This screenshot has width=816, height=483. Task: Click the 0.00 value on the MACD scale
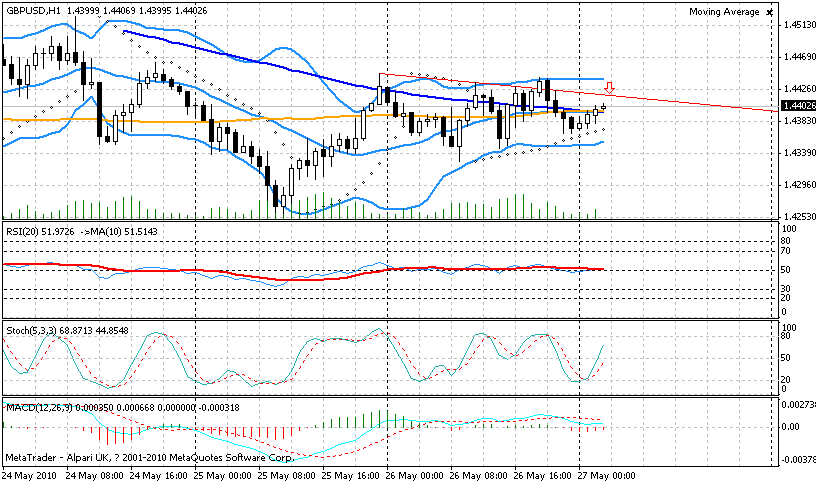791,427
